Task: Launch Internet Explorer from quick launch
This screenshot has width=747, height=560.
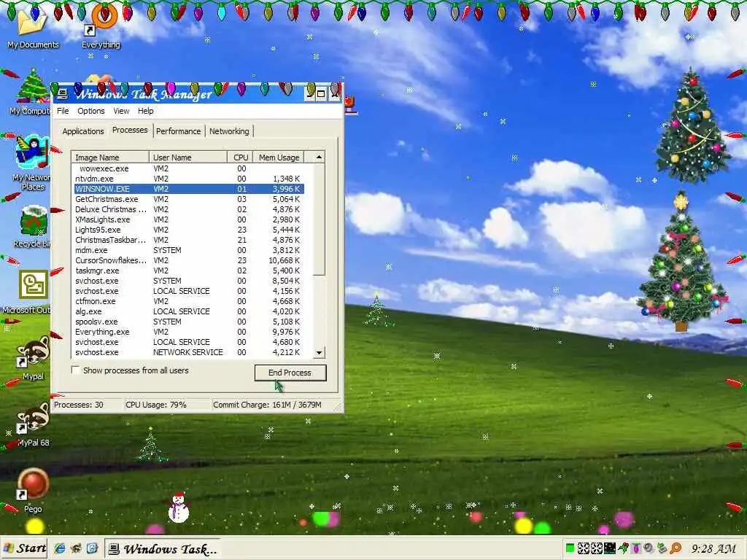Action: pyautogui.click(x=60, y=548)
